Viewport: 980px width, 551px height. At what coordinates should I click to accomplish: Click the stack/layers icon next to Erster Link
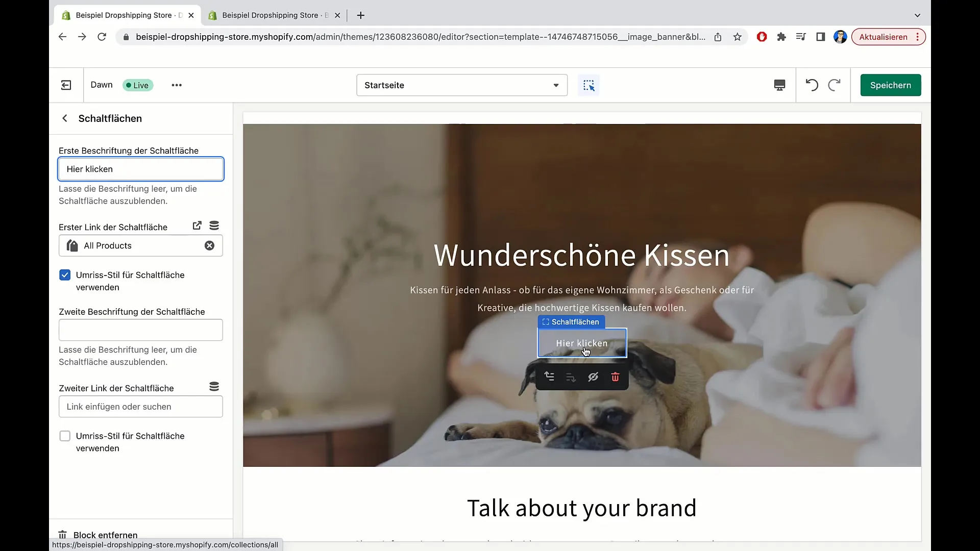pos(214,226)
